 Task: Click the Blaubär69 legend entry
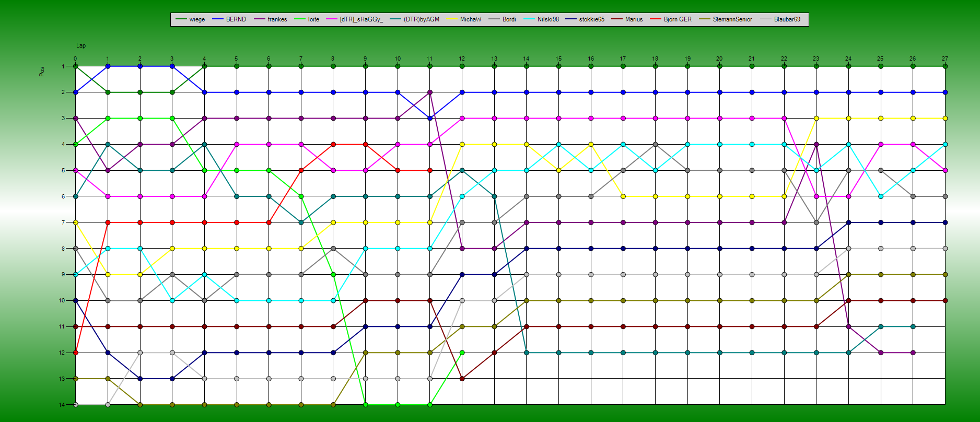(x=779, y=19)
